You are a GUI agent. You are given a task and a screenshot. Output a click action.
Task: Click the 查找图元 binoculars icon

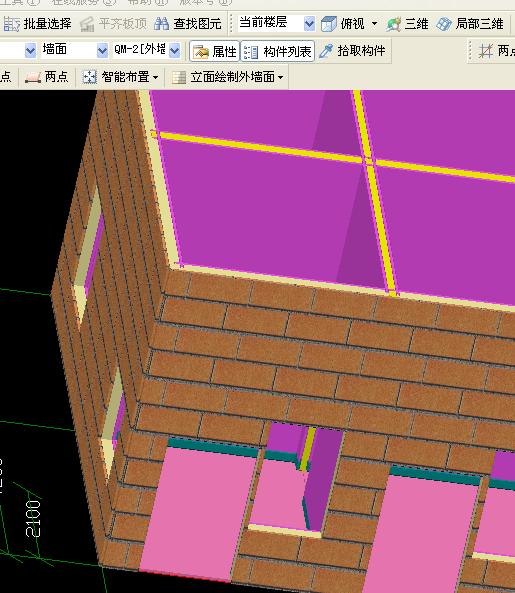(161, 24)
